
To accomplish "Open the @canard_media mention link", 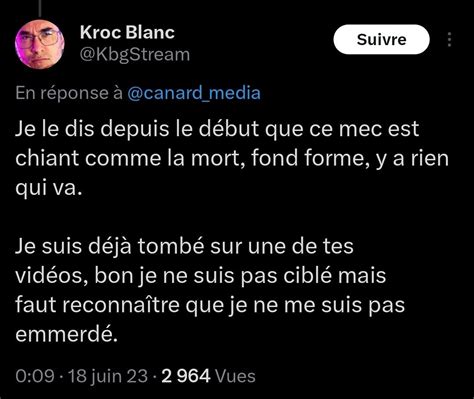I will click(x=194, y=93).
